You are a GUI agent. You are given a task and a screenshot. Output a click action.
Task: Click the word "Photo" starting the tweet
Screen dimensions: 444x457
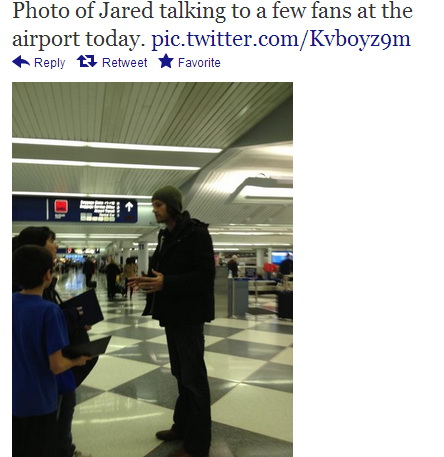click(41, 11)
